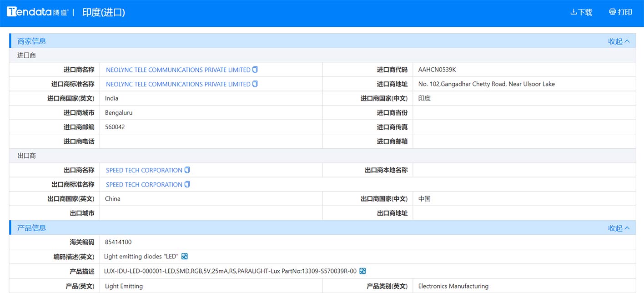Copy exporter name in 出口商名称 row
Image resolution: width=644 pixels, height=293 pixels.
pos(187,170)
